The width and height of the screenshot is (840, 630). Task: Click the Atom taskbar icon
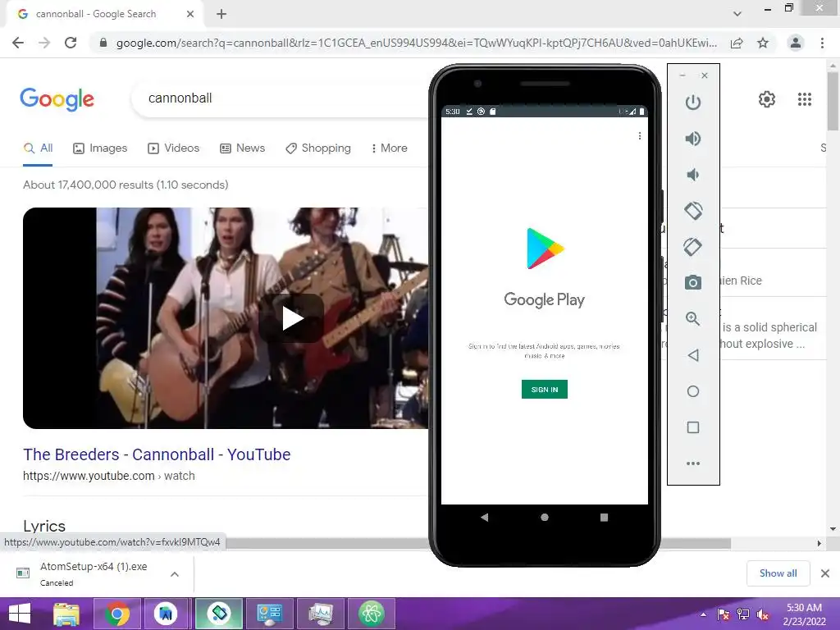(372, 614)
